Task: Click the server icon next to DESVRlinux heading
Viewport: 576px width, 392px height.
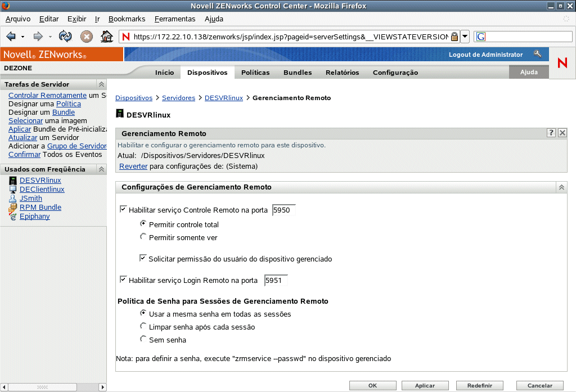Action: pos(120,113)
